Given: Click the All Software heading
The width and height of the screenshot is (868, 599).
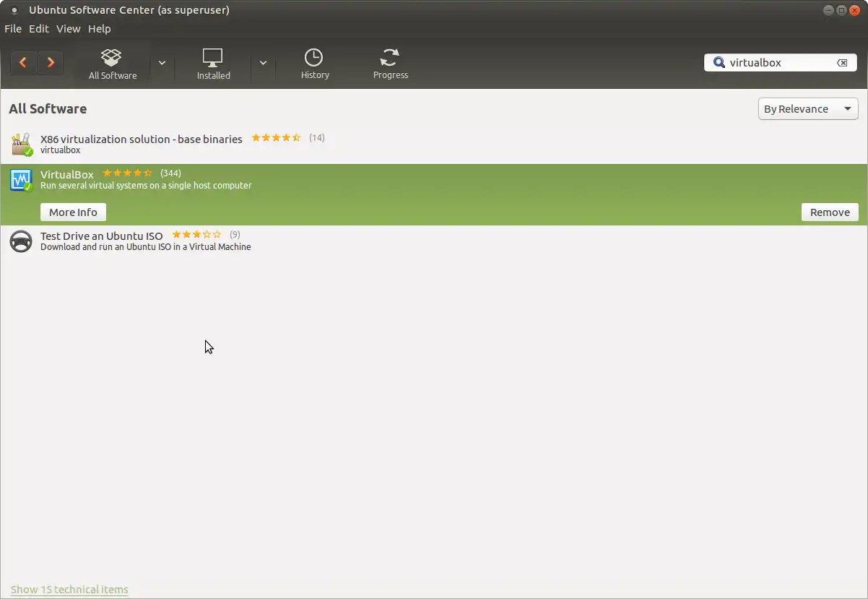Looking at the screenshot, I should pyautogui.click(x=48, y=109).
